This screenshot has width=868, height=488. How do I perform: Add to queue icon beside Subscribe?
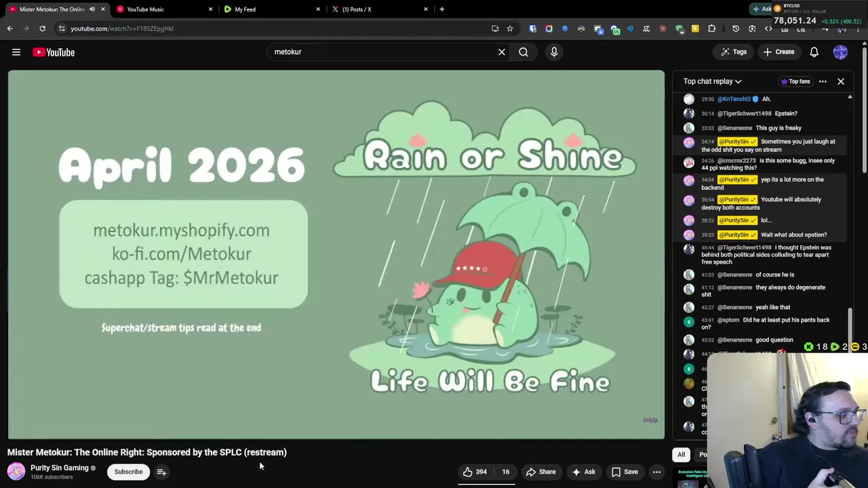[161, 472]
